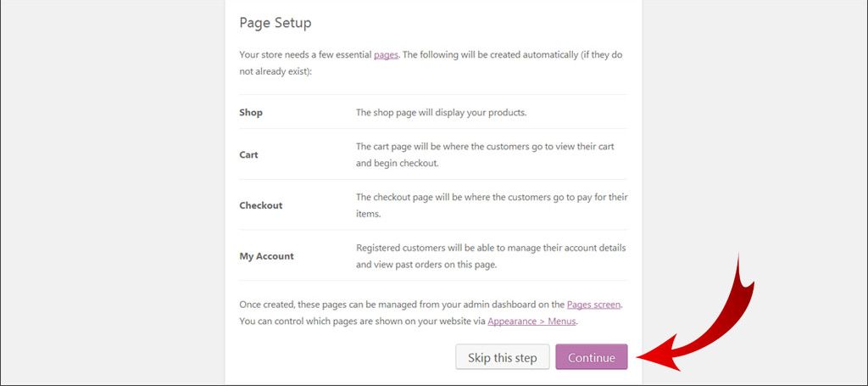Screen dimensions: 868x386
Task: Click the purple Continue button
Action: (x=591, y=357)
